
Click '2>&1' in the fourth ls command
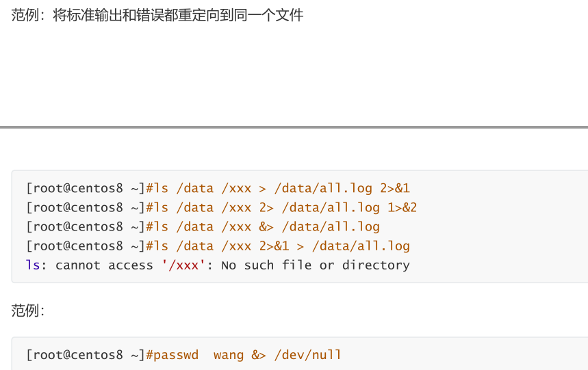[x=274, y=246]
